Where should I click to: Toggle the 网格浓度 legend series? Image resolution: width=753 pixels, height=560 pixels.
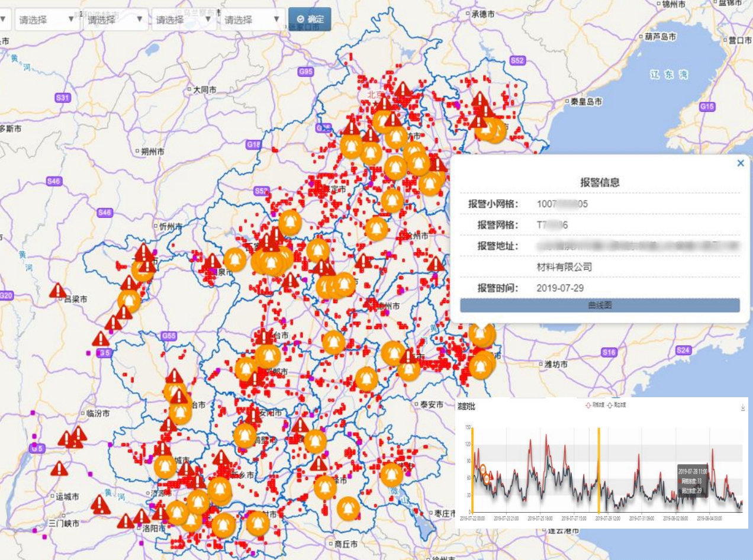click(x=594, y=405)
